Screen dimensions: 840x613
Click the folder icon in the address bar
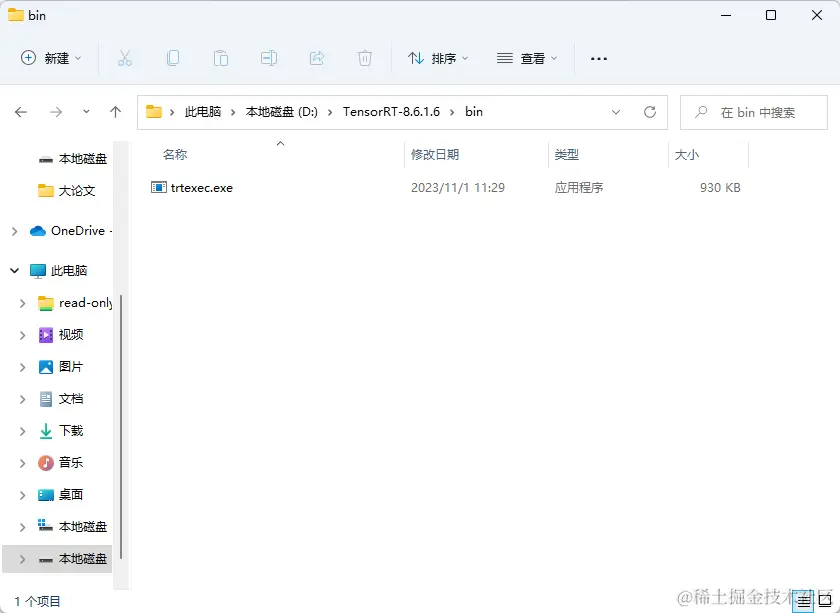[152, 112]
